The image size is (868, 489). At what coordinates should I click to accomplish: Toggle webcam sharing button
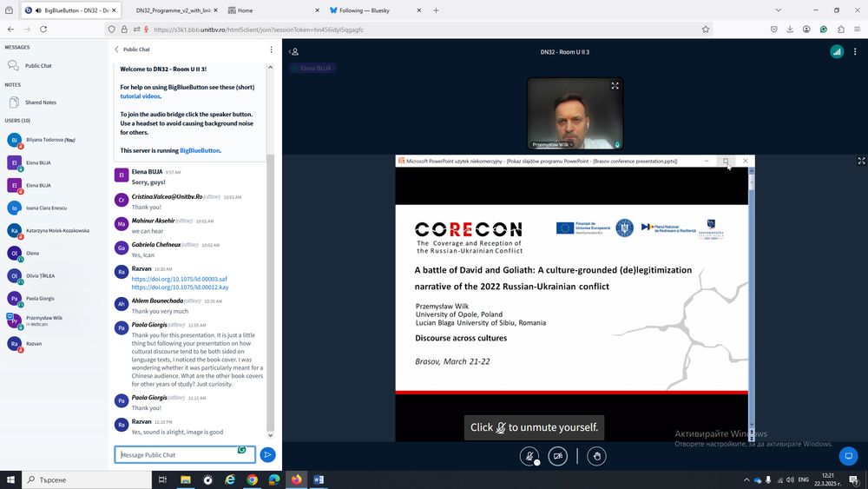(x=557, y=456)
